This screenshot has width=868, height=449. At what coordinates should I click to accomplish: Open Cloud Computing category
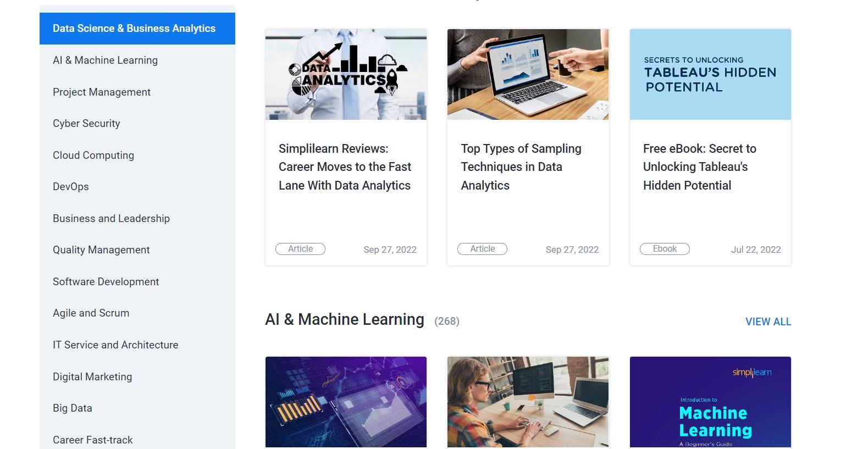point(137,155)
